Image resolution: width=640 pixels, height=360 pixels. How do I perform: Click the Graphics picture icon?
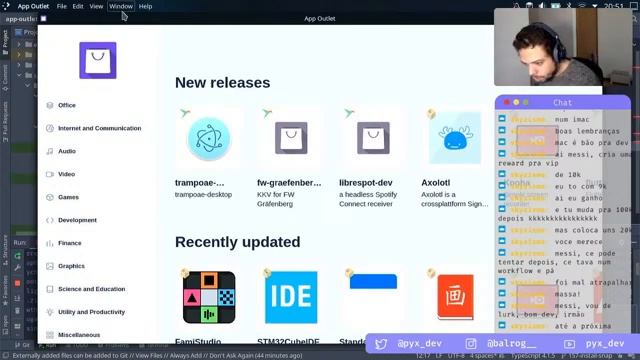click(50, 266)
